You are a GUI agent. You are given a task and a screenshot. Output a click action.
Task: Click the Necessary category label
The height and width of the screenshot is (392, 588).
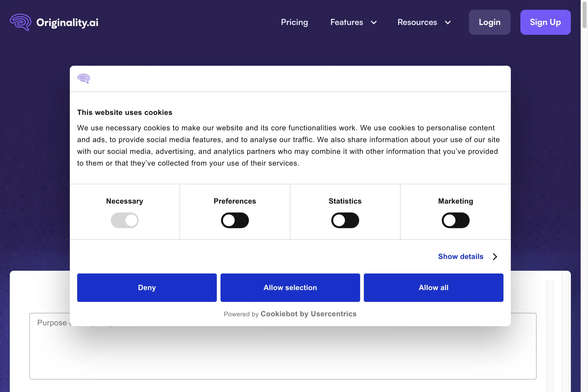click(x=124, y=201)
